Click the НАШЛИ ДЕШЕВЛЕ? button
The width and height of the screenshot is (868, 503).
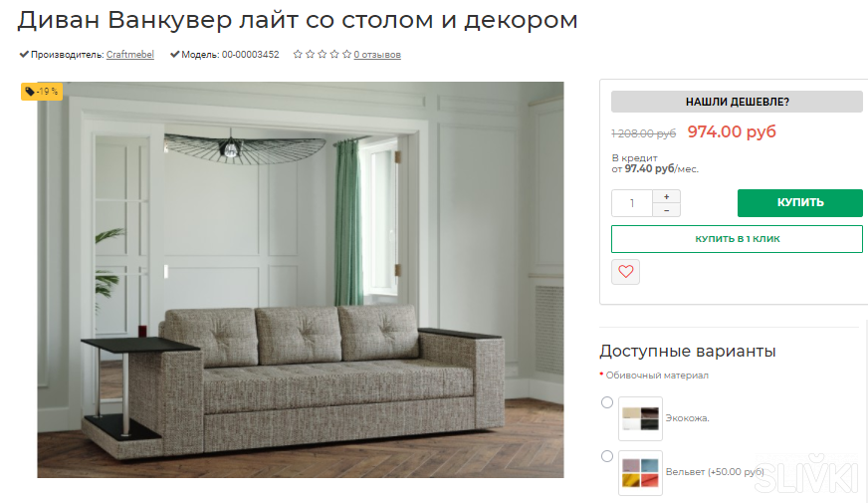pyautogui.click(x=737, y=102)
